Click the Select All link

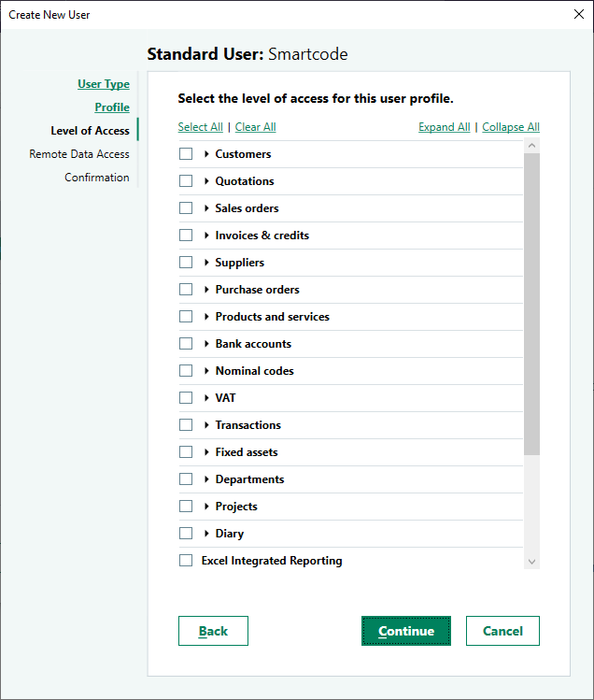[x=200, y=127]
